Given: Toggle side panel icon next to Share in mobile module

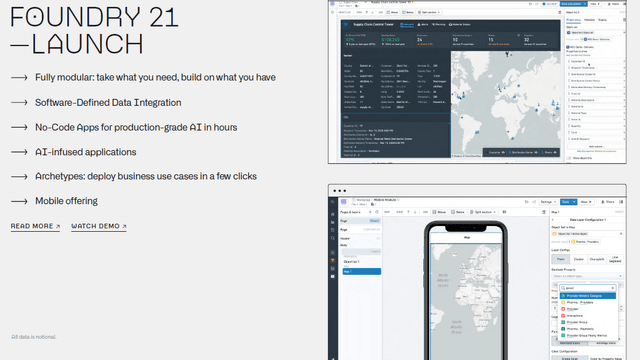Looking at the screenshot, I should click(621, 202).
